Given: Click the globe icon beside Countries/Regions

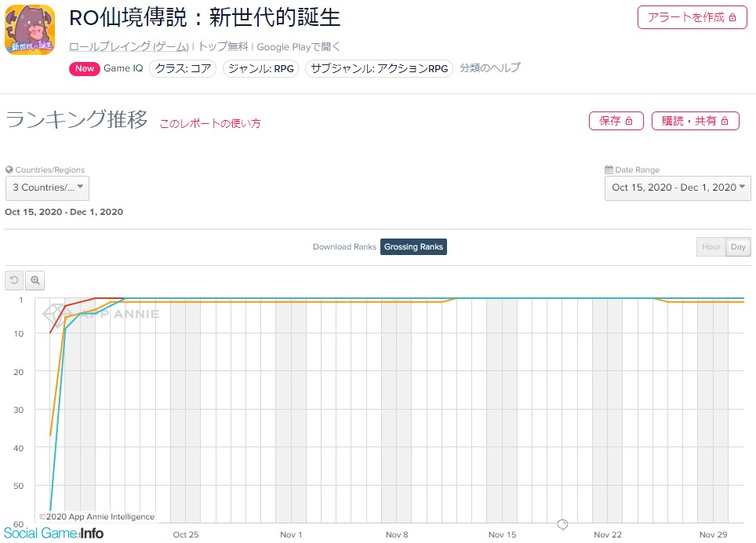Looking at the screenshot, I should click(x=9, y=169).
